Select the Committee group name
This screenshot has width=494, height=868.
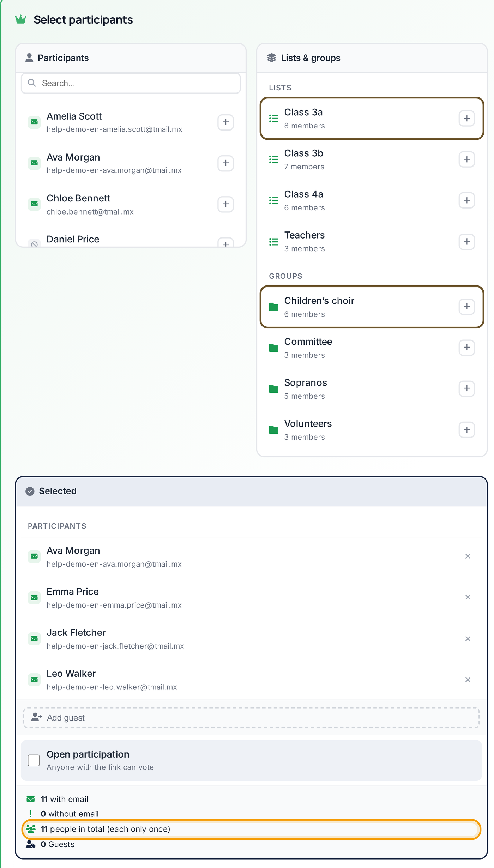(x=308, y=342)
